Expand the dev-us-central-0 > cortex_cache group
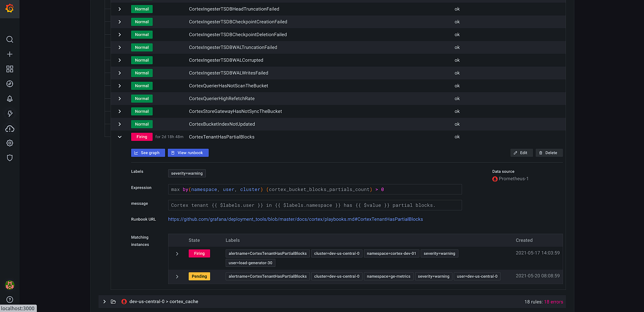The image size is (644, 312). point(104,302)
